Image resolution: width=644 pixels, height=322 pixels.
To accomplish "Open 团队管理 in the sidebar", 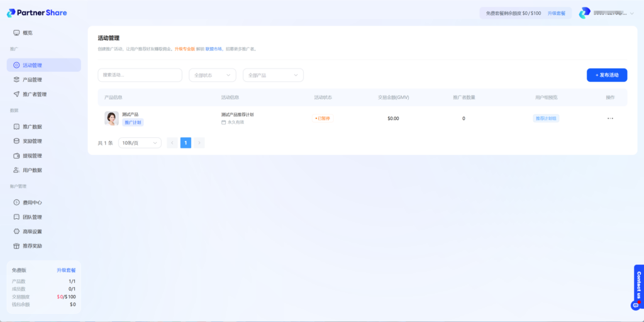I will pyautogui.click(x=32, y=217).
